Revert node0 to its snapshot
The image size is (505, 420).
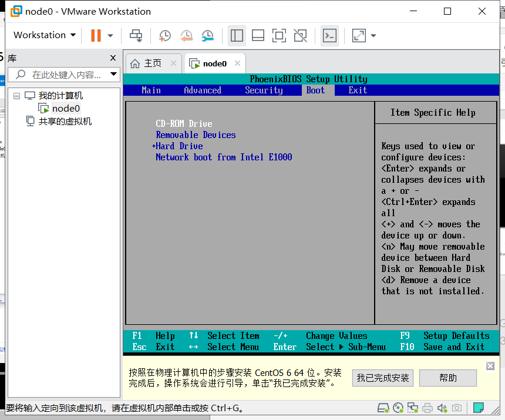pos(187,35)
